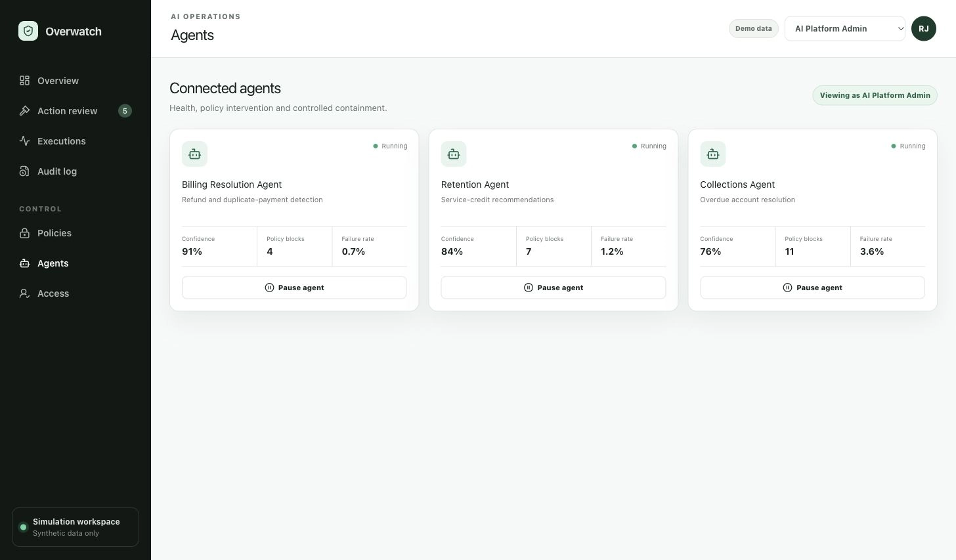Pause the Billing Resolution Agent
The image size is (956, 560).
[294, 288]
